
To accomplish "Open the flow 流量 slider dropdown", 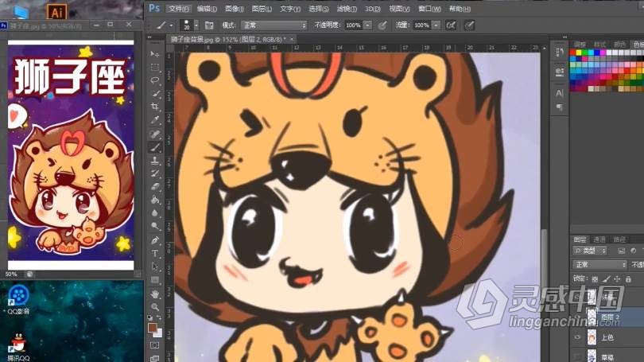I will [436, 25].
